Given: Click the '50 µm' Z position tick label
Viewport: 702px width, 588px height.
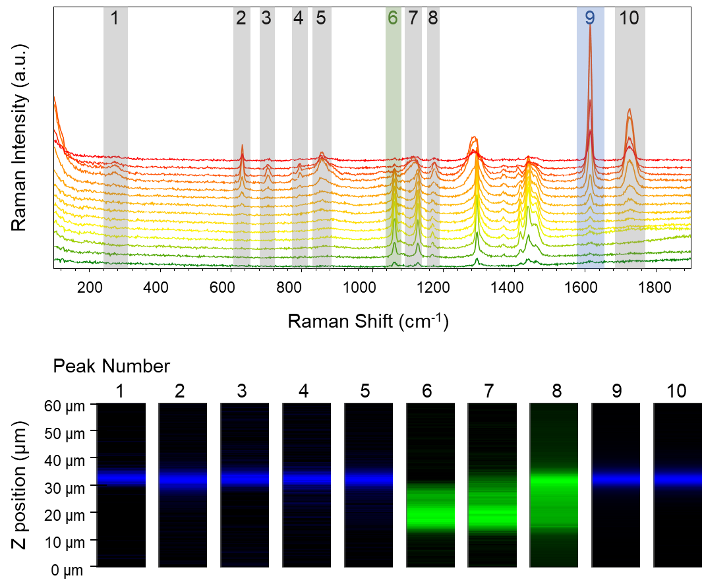Looking at the screenshot, I should tap(65, 434).
